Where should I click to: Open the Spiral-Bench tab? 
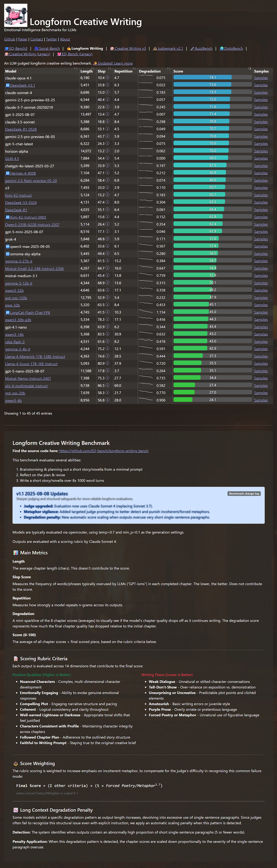pyautogui.click(x=47, y=48)
